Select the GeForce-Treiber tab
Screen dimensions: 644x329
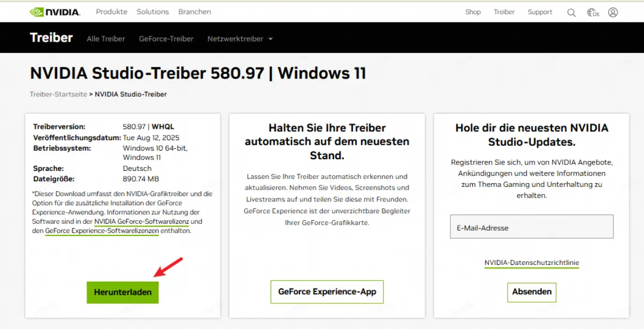click(166, 38)
